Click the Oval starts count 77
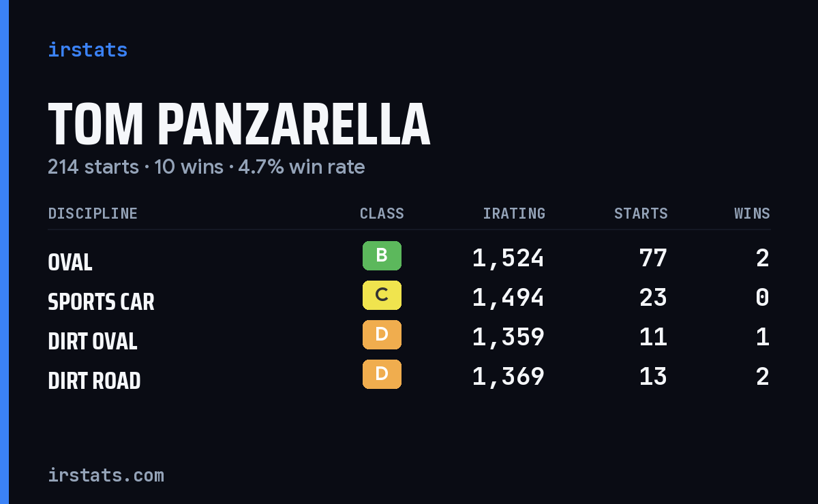 point(653,258)
